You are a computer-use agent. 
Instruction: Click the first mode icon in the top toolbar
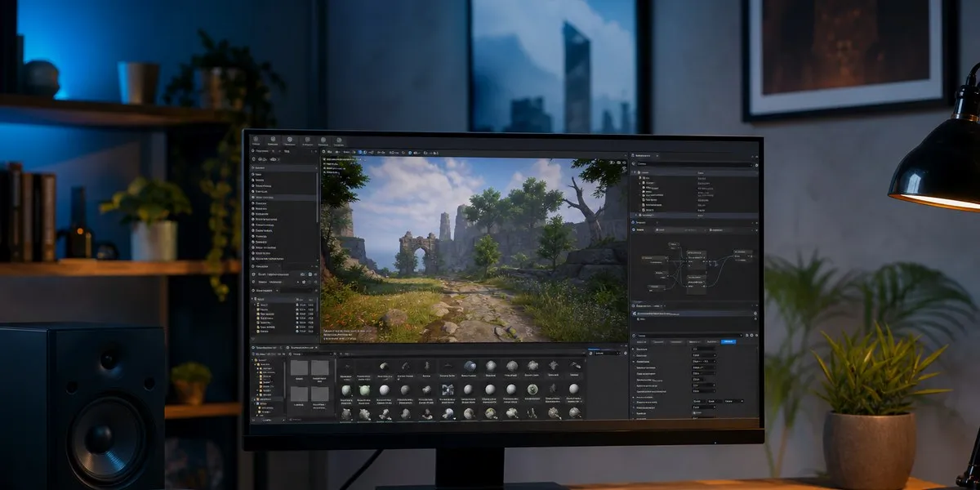pyautogui.click(x=256, y=140)
